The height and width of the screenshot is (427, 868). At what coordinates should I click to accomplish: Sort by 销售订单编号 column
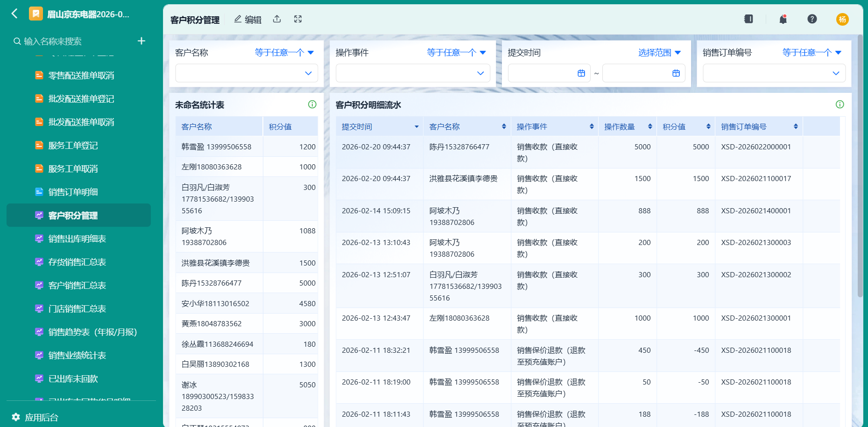(x=796, y=126)
